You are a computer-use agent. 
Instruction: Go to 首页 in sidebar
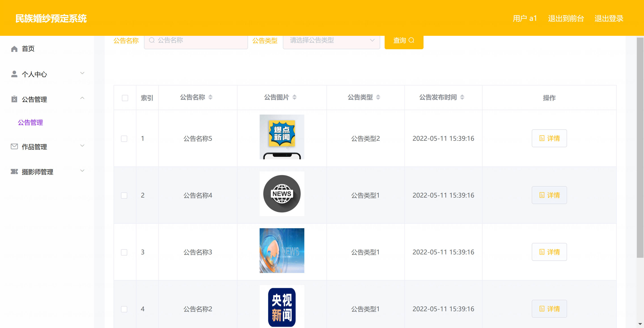[x=47, y=49]
